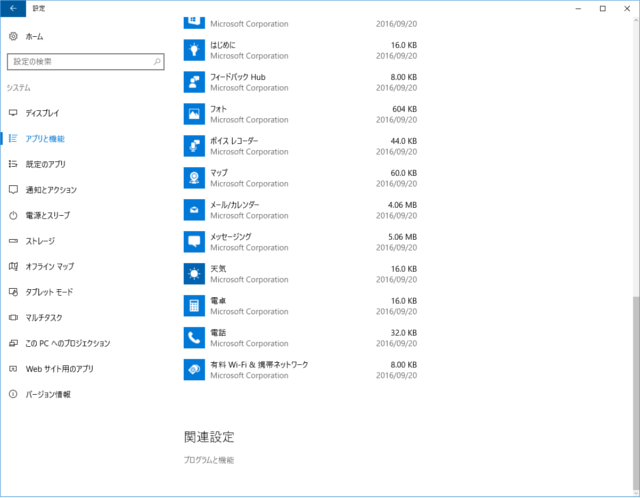Click the 電話 phone handset icon
The image size is (640, 498).
(194, 338)
